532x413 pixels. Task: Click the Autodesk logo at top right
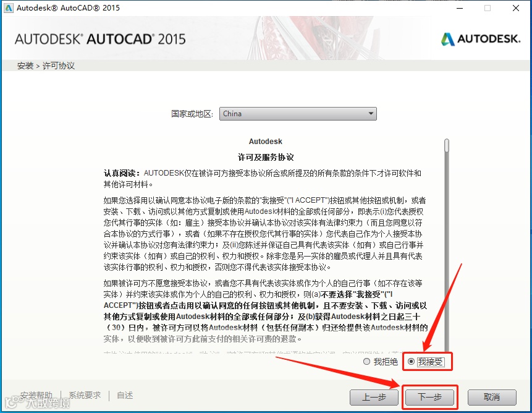click(x=481, y=39)
